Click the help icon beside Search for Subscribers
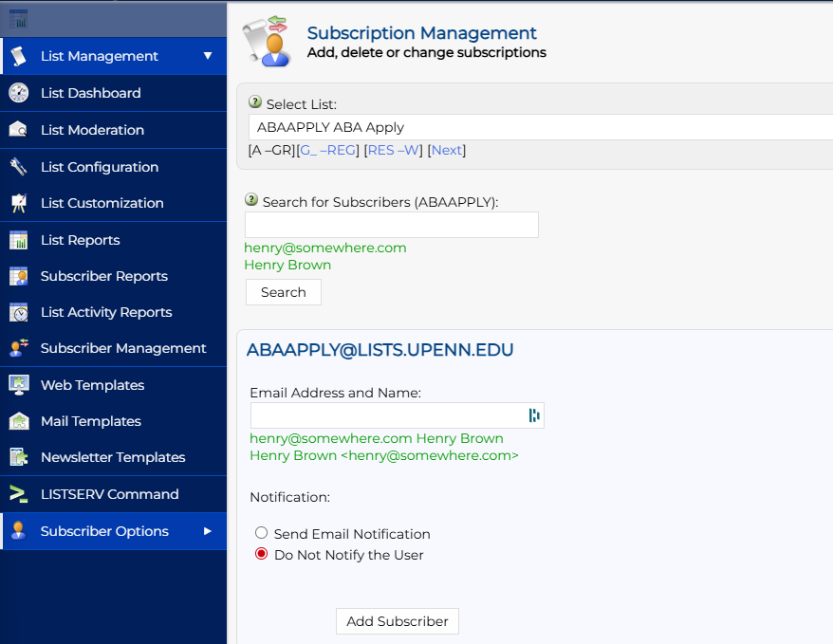 pyautogui.click(x=251, y=199)
